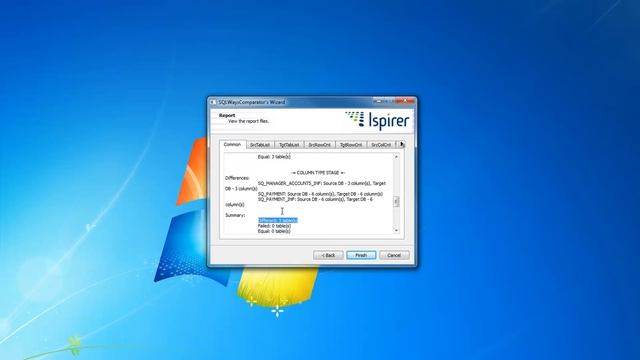
Task: Open the SrcTabList tab
Action: [x=260, y=145]
